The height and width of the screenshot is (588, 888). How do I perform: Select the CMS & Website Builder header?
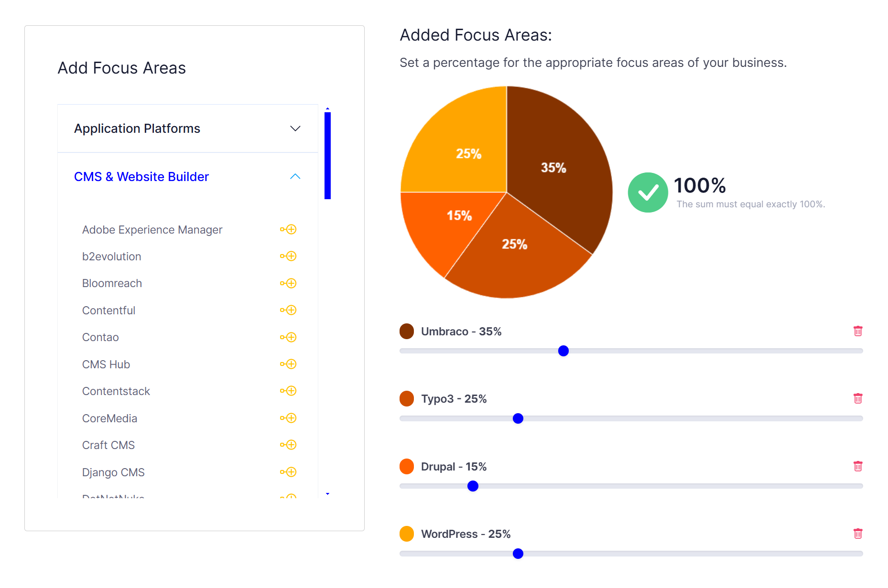coord(188,177)
